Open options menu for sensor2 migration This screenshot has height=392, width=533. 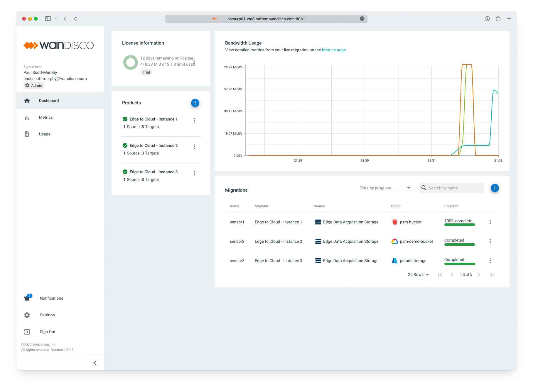point(490,241)
